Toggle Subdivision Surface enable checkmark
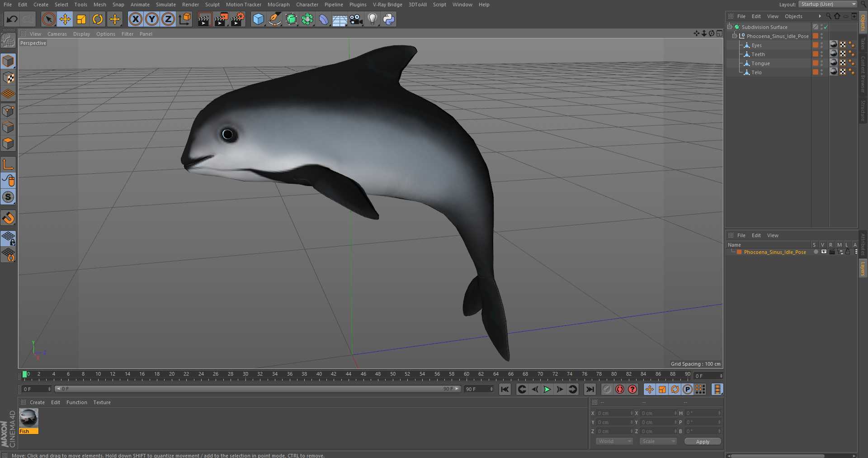This screenshot has width=868, height=458. tap(826, 27)
